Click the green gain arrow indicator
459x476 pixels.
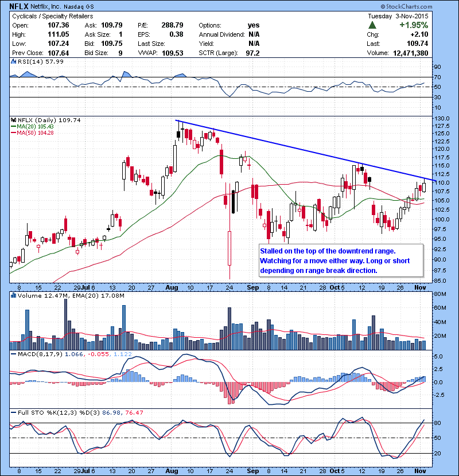tap(372, 25)
